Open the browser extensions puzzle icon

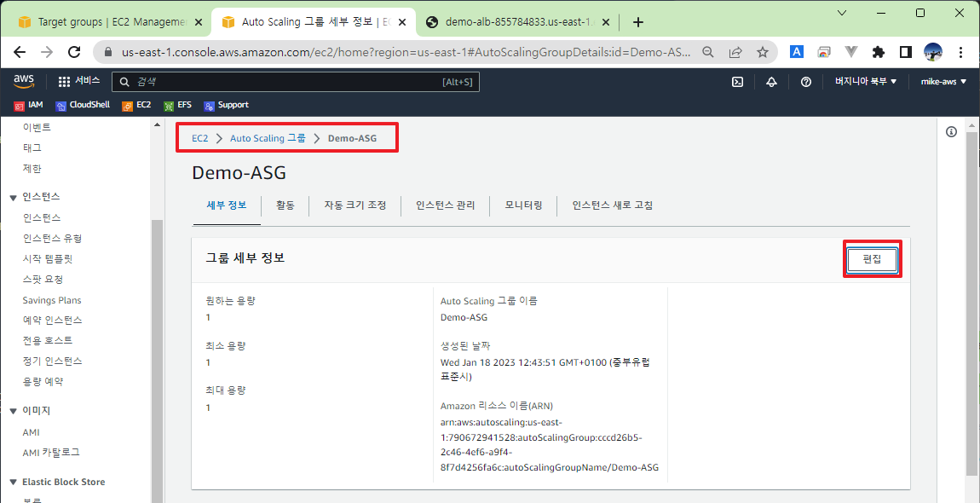878,52
